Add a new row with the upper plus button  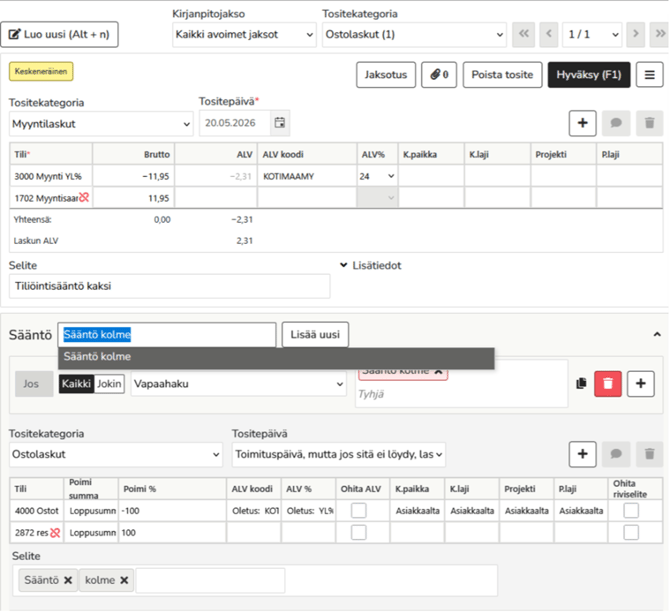click(x=583, y=123)
